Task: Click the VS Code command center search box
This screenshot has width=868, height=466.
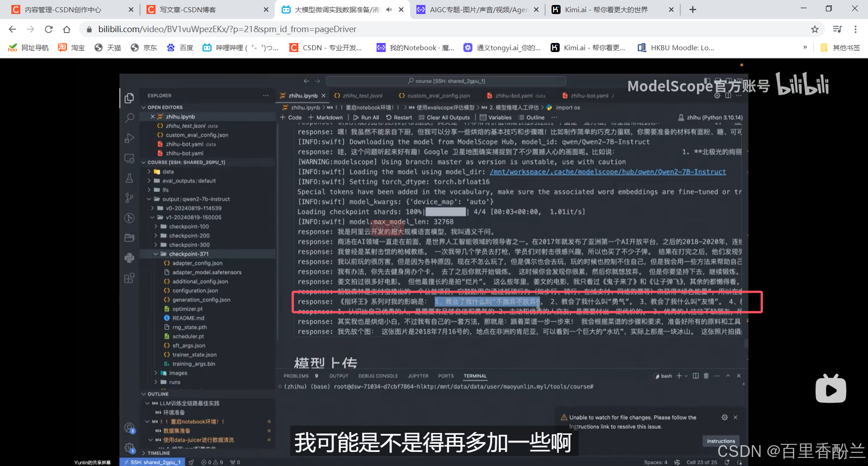Action: [x=446, y=81]
